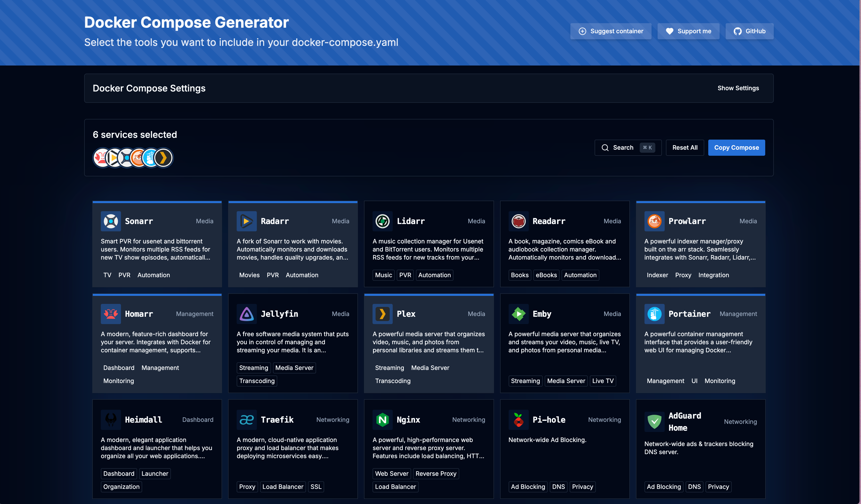Click the Pi-hole raspberry icon
This screenshot has height=504, width=861.
coord(519,420)
